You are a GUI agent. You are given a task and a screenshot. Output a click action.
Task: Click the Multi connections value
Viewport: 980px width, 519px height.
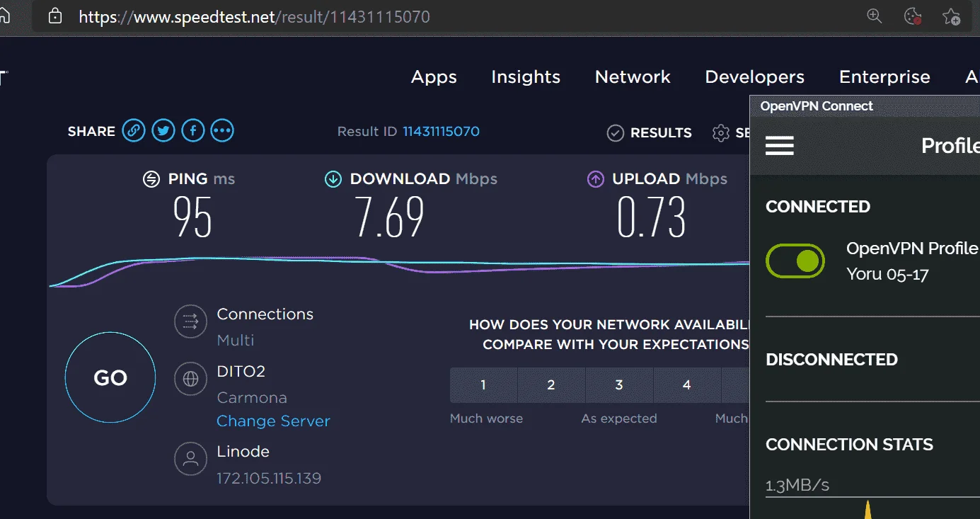tap(235, 340)
